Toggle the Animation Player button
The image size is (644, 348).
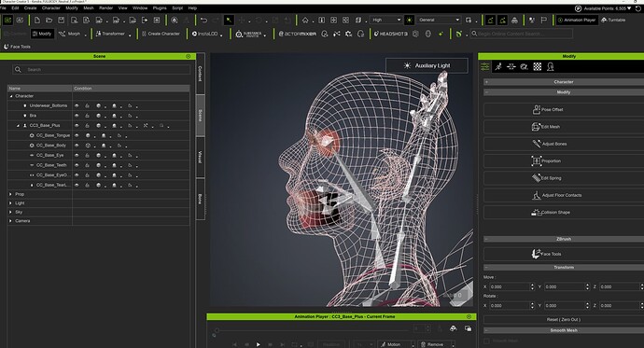577,20
